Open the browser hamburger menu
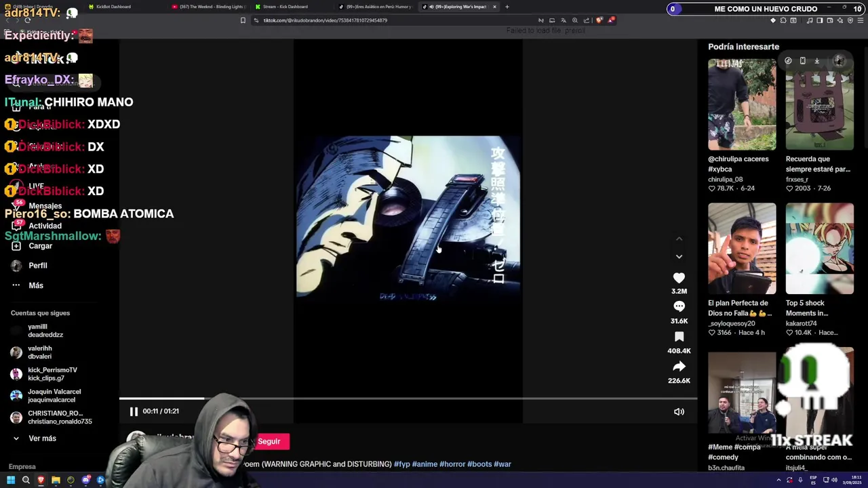 click(861, 20)
